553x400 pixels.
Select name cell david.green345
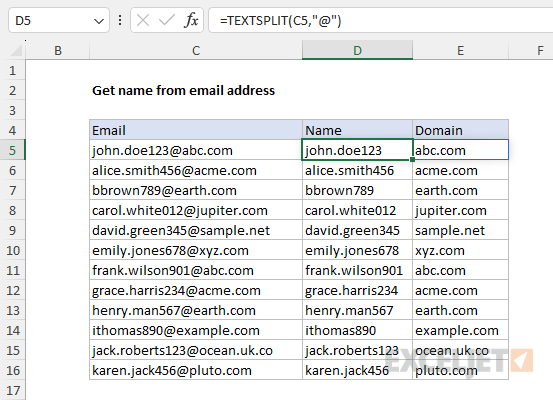[357, 230]
